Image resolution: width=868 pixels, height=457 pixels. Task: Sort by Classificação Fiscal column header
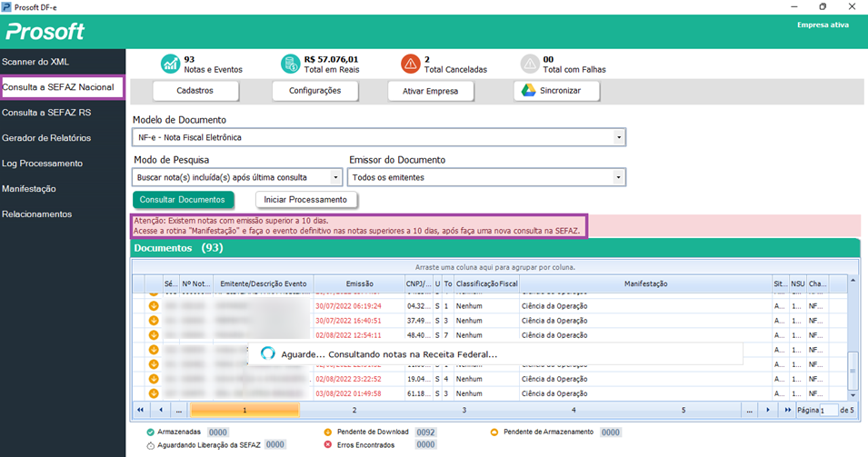[x=486, y=283]
